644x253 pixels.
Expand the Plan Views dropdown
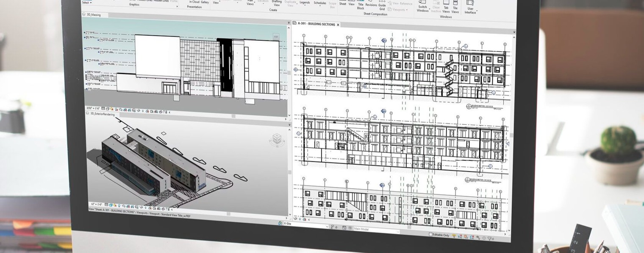coord(250,3)
